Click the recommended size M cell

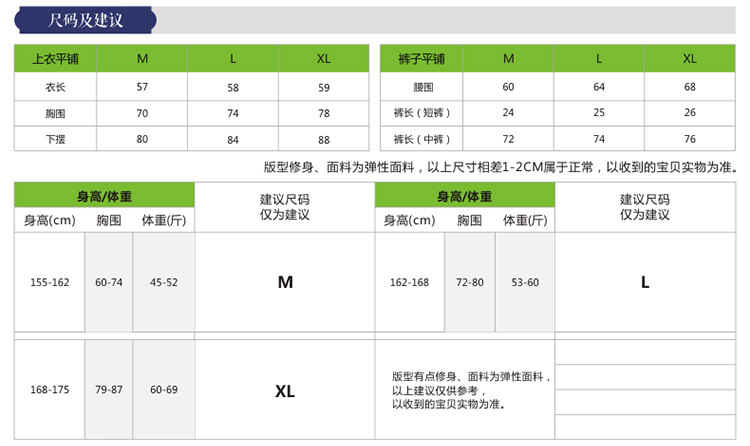click(x=285, y=282)
